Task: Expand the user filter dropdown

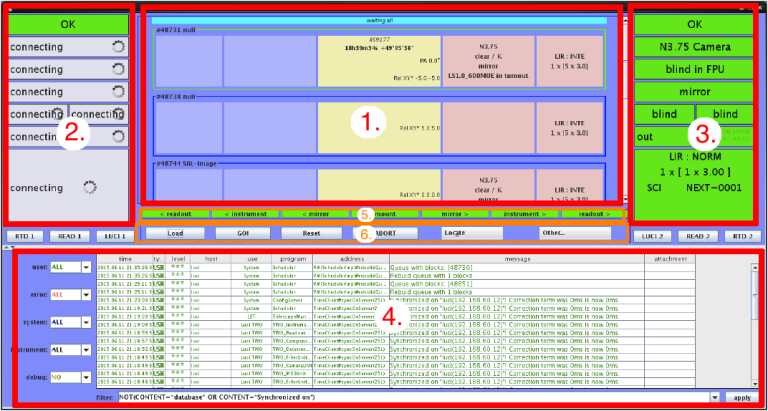Action: (x=86, y=267)
